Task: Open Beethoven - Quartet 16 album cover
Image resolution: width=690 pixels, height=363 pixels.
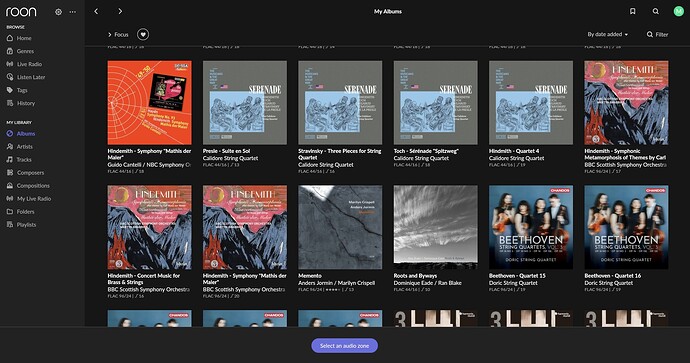Action: pyautogui.click(x=626, y=227)
